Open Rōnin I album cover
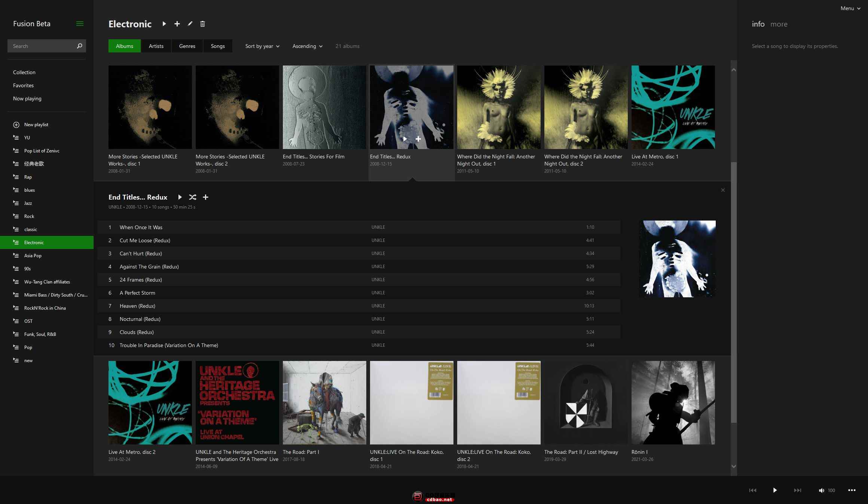Viewport: 868px width, 504px height. coord(673,403)
